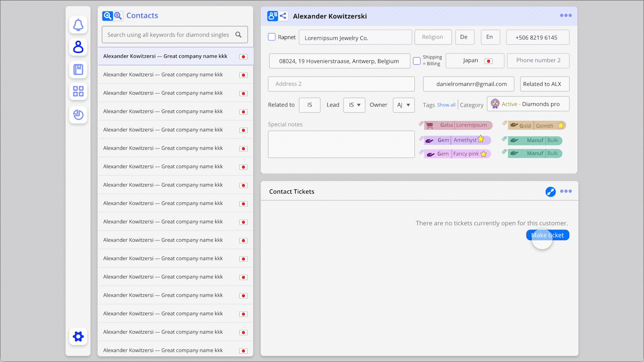Open the notifications bell in the sidebar
644x362 pixels.
point(78,25)
